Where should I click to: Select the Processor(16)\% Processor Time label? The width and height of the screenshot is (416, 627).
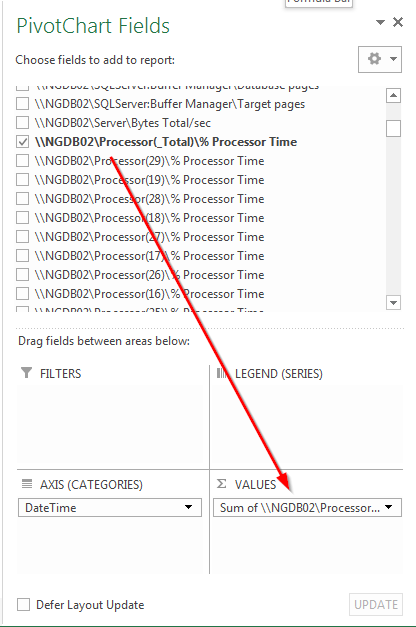tap(150, 294)
